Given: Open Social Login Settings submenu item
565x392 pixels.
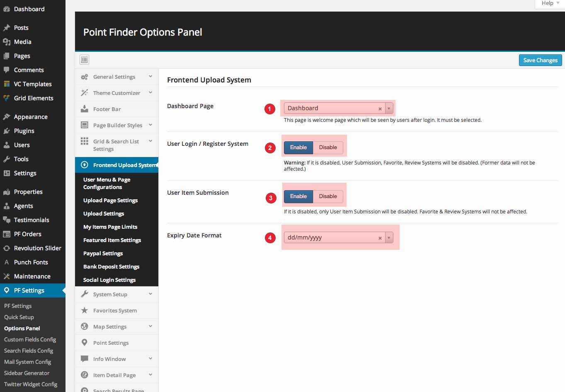Looking at the screenshot, I should 109,280.
